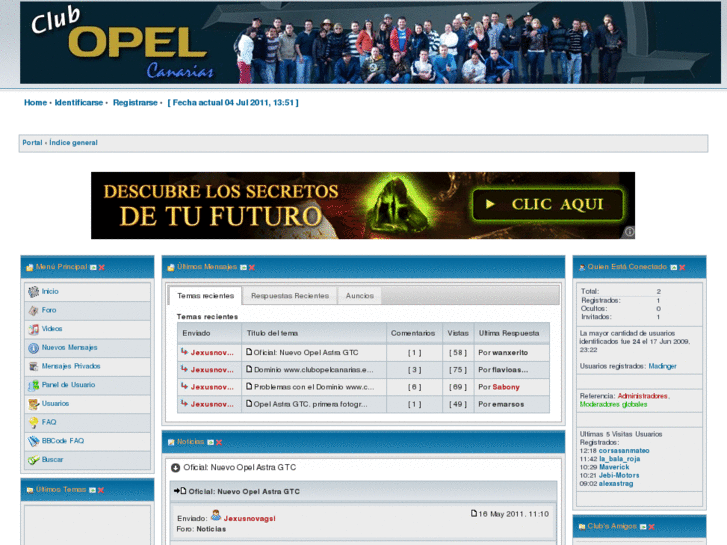Collapse the Últimos Temas block

[x=92, y=490]
